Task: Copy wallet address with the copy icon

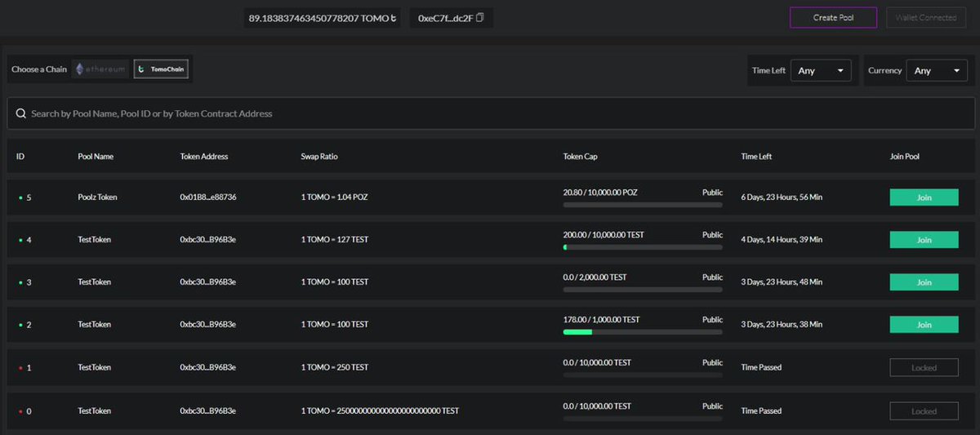Action: [480, 17]
